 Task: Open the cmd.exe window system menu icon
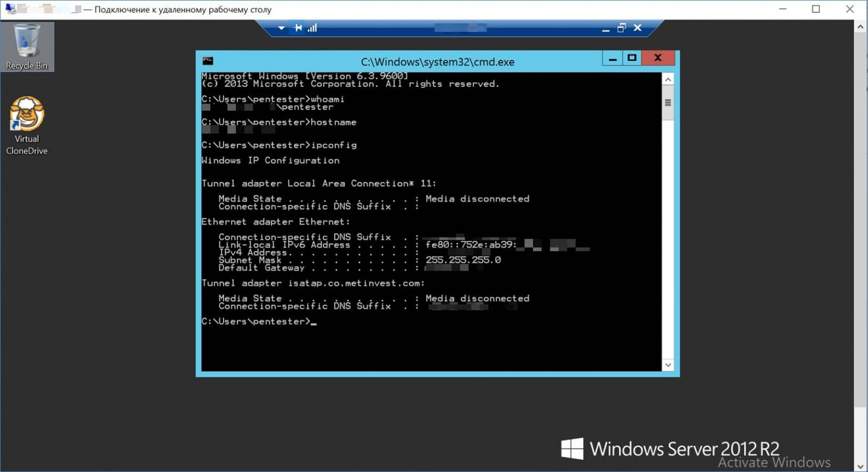click(x=208, y=61)
